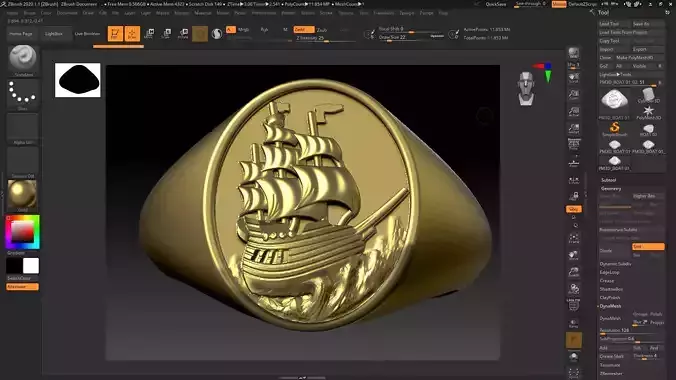The width and height of the screenshot is (676, 380).
Task: Toggle Live Boolean mode
Action: click(x=87, y=34)
